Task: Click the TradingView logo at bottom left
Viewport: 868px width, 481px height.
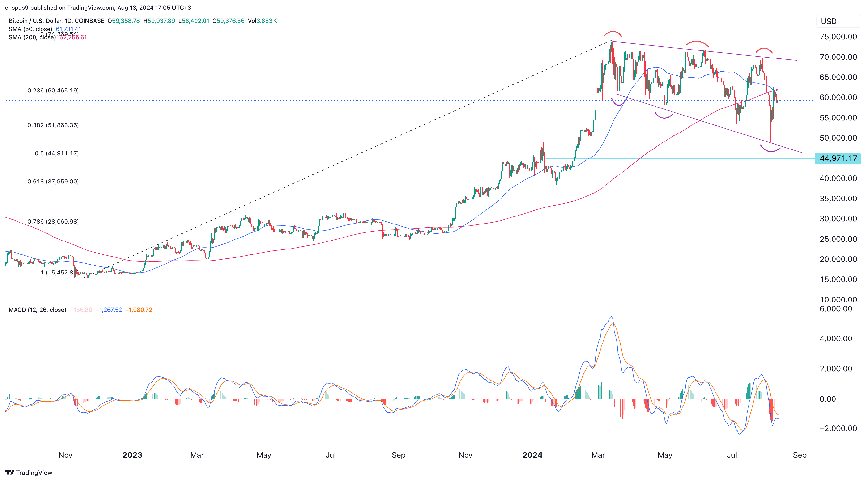Action: pyautogui.click(x=29, y=473)
